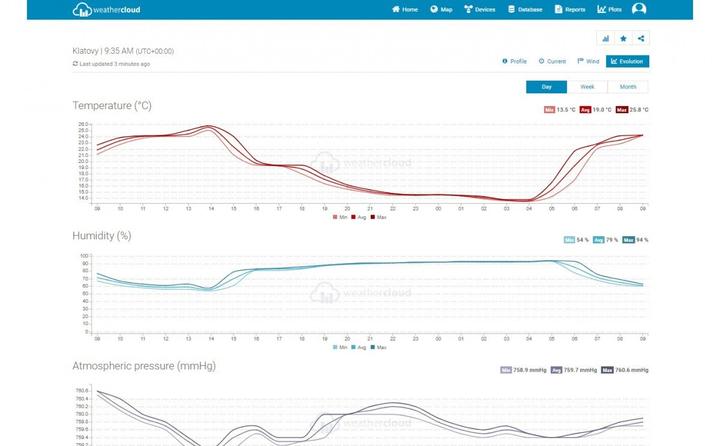Screen dimensions: 720x446
Task: Toggle temperature Avg series in legend
Action: pyautogui.click(x=359, y=217)
